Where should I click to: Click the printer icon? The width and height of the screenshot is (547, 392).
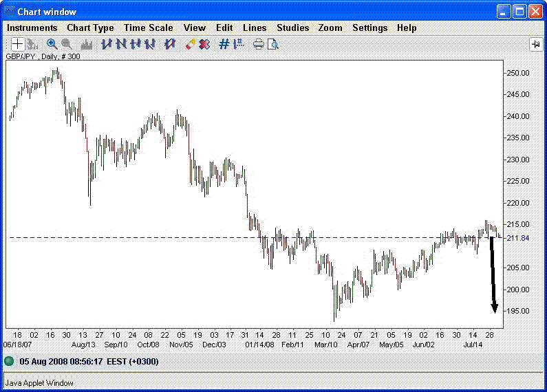click(x=259, y=44)
